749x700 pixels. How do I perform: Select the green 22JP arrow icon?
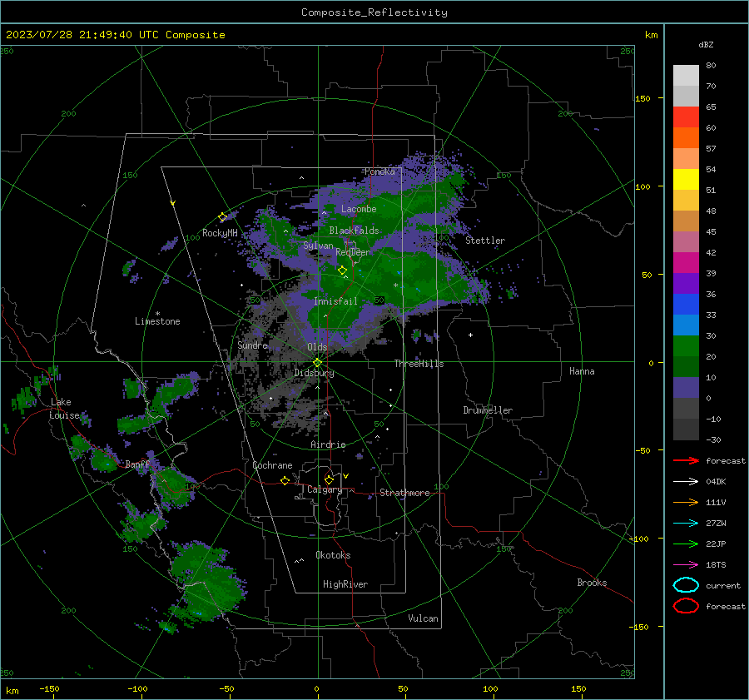pos(686,544)
